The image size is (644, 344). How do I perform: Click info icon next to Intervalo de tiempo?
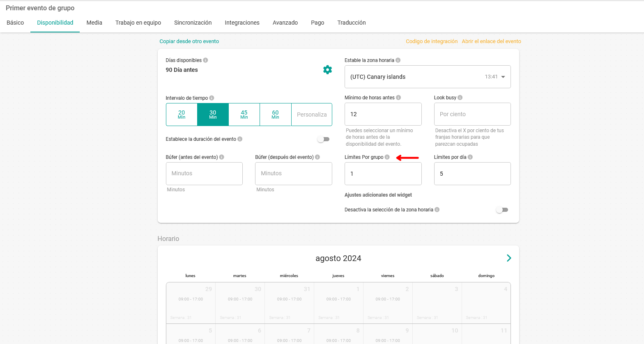pos(212,98)
